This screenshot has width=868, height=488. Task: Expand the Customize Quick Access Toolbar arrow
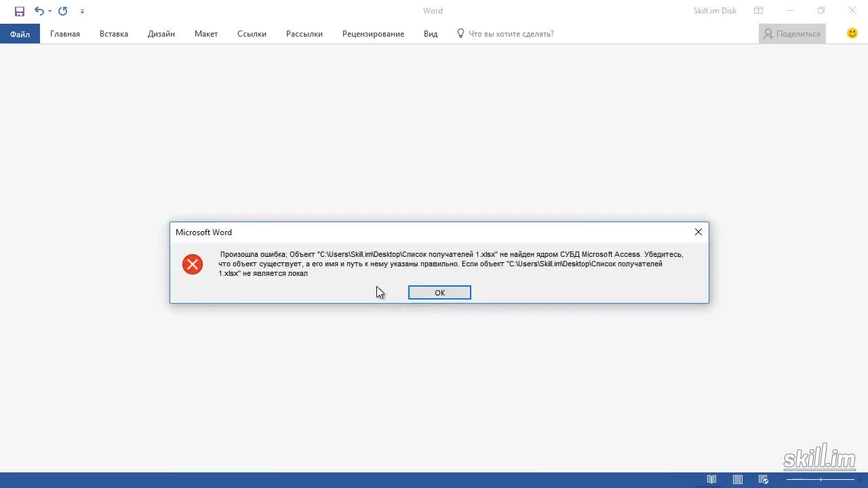click(x=82, y=12)
